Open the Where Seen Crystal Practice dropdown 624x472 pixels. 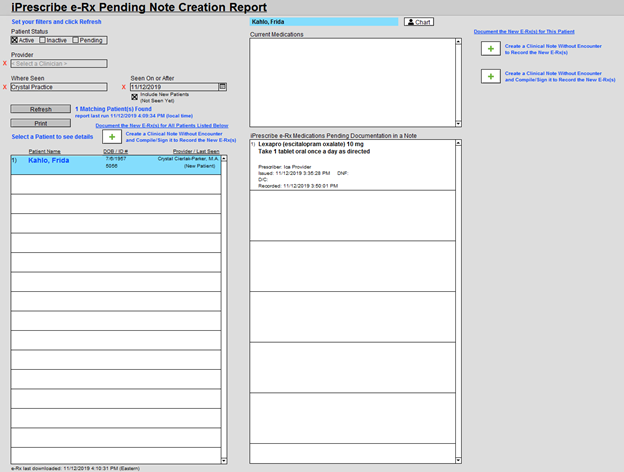coord(59,87)
